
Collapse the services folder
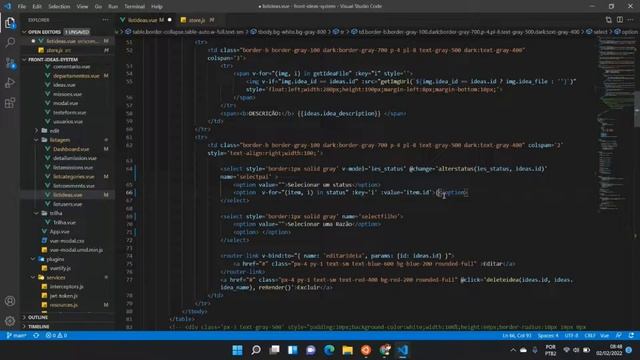[56, 278]
